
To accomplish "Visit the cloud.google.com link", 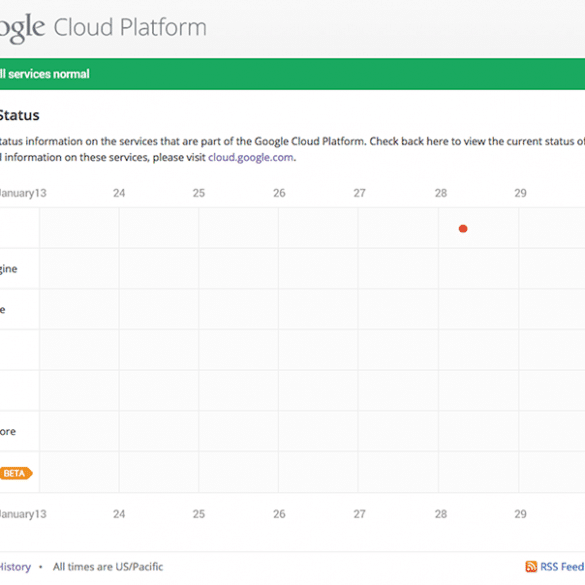I will click(x=251, y=157).
